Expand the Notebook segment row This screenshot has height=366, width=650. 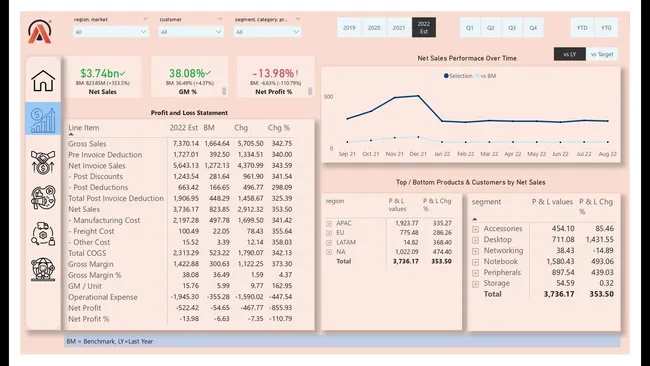point(475,262)
